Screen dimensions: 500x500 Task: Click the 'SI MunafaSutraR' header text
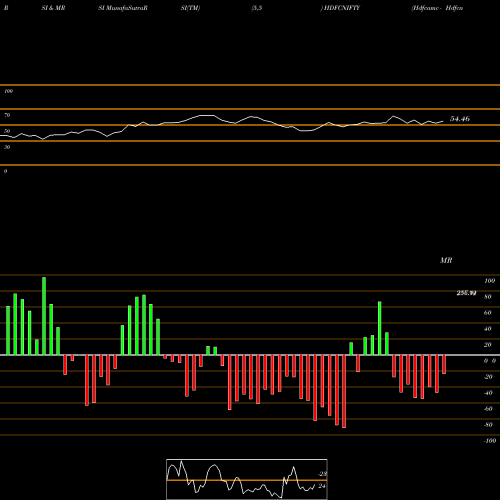[x=123, y=8]
